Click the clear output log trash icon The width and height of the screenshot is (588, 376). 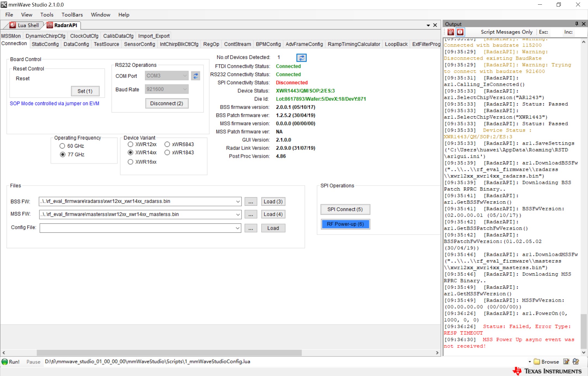coord(451,32)
